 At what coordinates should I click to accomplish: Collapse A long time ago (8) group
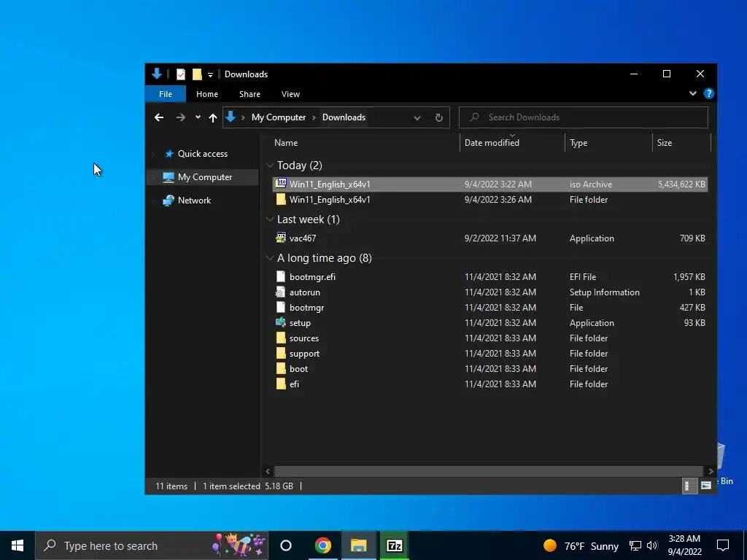click(270, 257)
